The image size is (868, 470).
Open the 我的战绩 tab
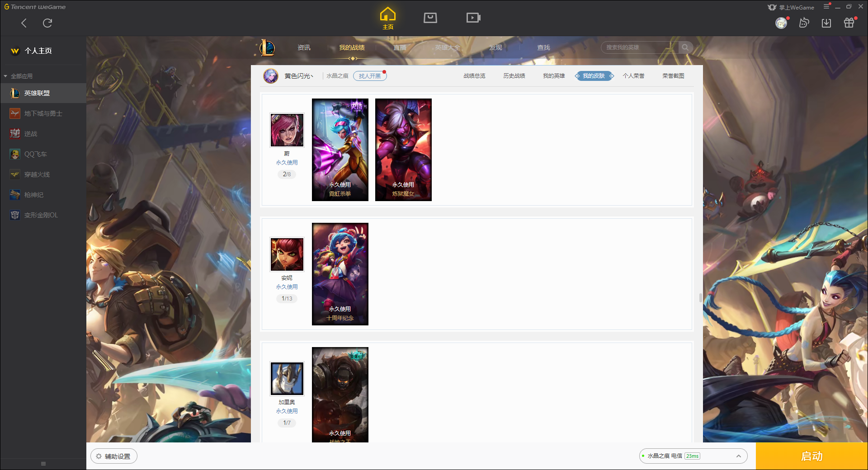[352, 47]
